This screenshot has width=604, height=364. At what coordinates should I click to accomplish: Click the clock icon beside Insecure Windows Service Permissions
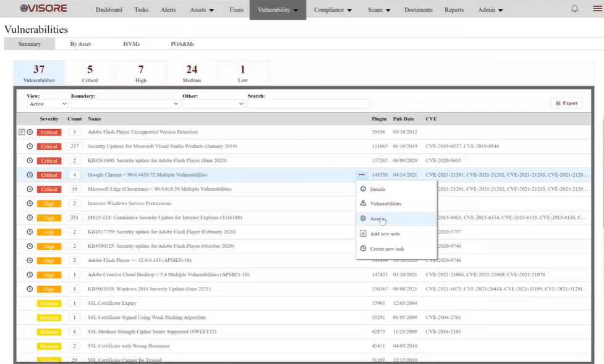coord(29,203)
